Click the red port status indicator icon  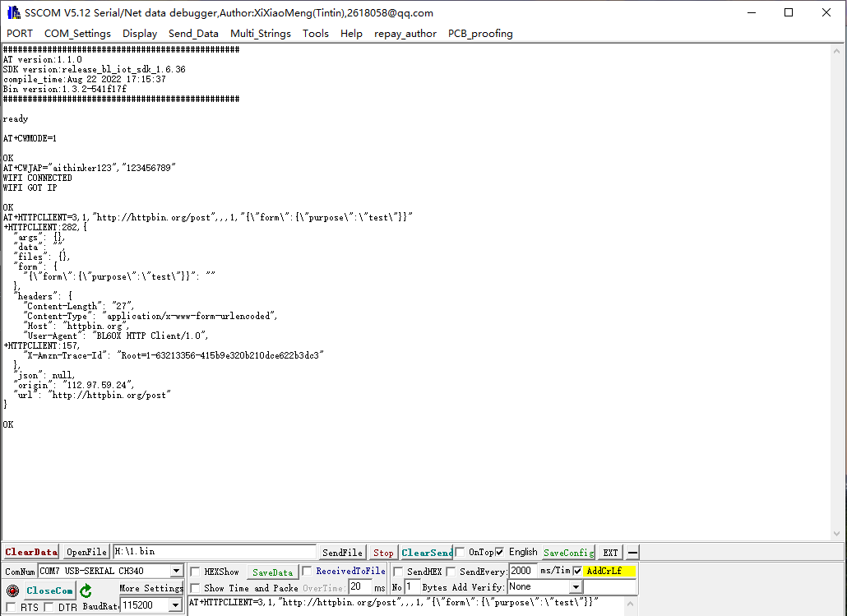click(13, 590)
